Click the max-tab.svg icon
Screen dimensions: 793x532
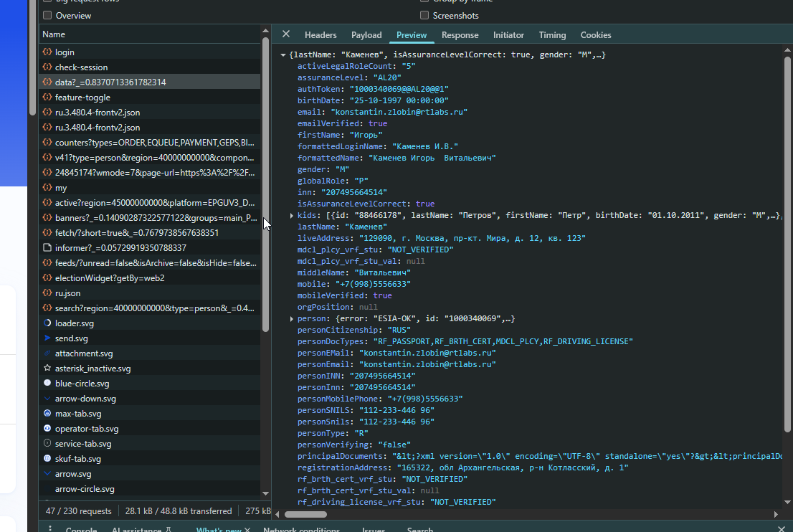click(47, 413)
